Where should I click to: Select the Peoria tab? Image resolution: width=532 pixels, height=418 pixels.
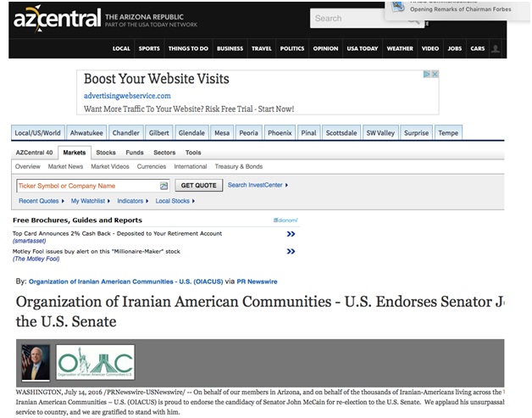coord(249,133)
